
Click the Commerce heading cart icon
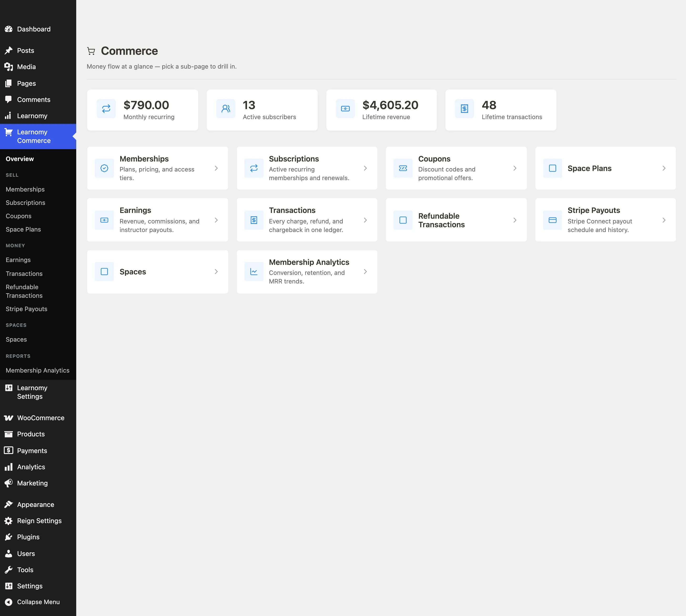pyautogui.click(x=91, y=51)
